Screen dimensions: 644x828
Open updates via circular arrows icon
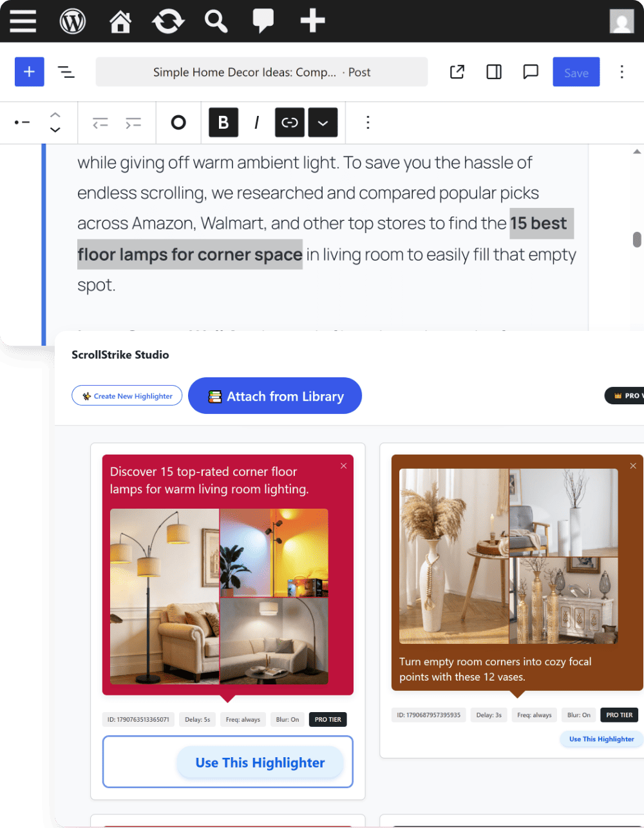(168, 21)
